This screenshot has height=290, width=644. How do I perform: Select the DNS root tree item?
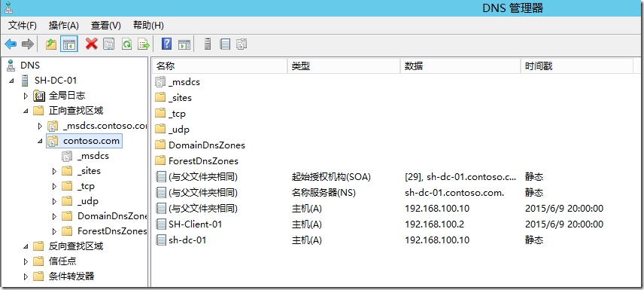(x=30, y=66)
